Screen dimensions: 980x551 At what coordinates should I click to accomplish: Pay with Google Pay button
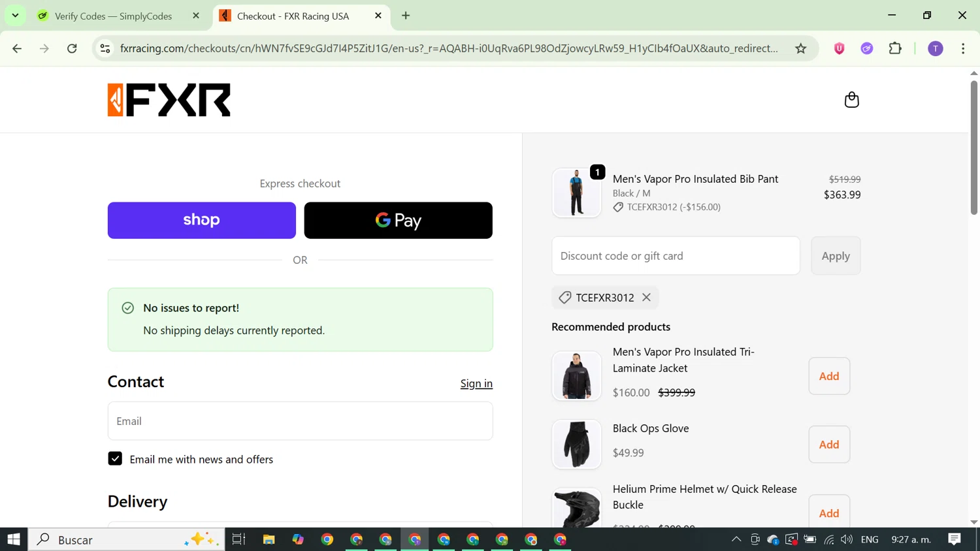(x=399, y=220)
